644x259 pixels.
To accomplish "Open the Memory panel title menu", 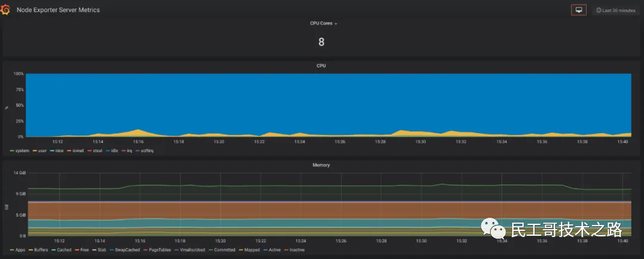I will pyautogui.click(x=321, y=165).
